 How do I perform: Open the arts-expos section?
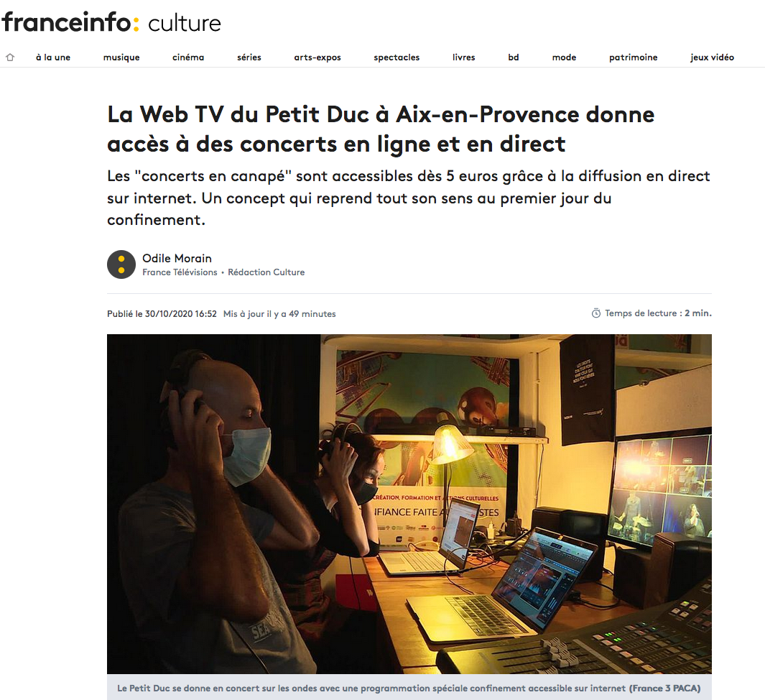coord(317,57)
